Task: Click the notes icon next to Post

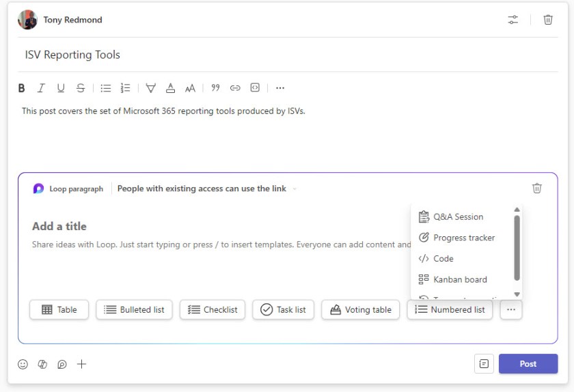Action: coord(484,364)
